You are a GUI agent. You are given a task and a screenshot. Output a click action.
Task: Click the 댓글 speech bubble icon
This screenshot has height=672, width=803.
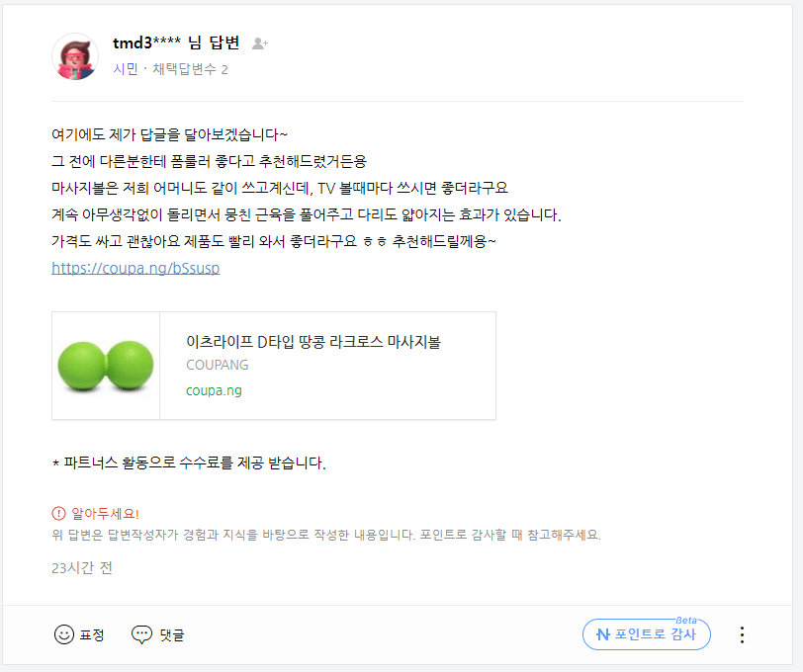coord(141,634)
